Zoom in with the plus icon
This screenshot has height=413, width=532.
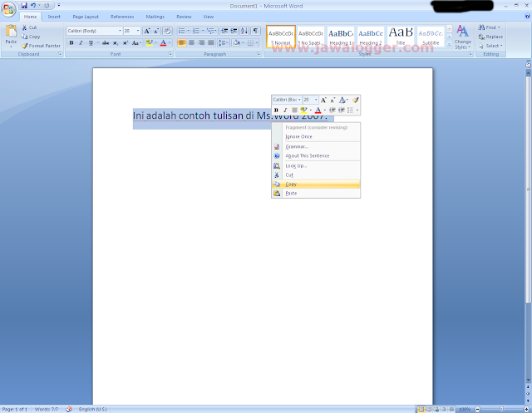pyautogui.click(x=527, y=410)
